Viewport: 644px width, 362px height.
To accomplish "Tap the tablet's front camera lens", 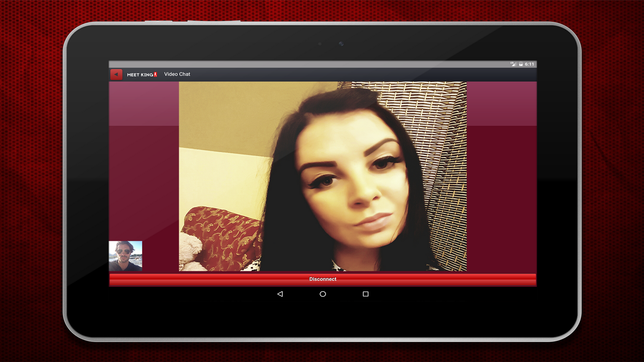I will click(341, 44).
